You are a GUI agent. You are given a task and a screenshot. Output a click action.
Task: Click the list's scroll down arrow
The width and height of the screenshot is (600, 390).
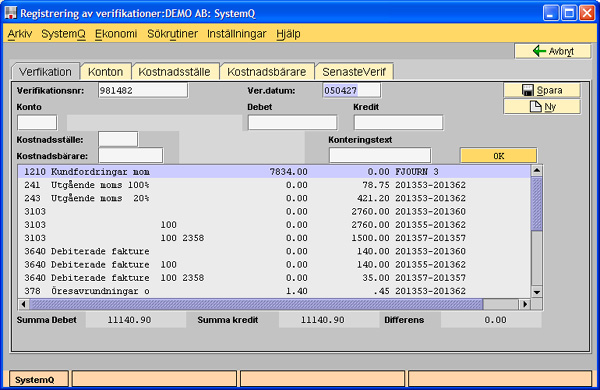[x=537, y=292]
